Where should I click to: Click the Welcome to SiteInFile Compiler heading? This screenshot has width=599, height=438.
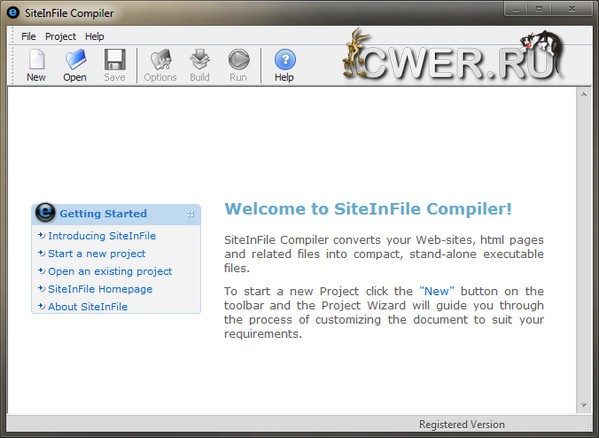tap(368, 208)
